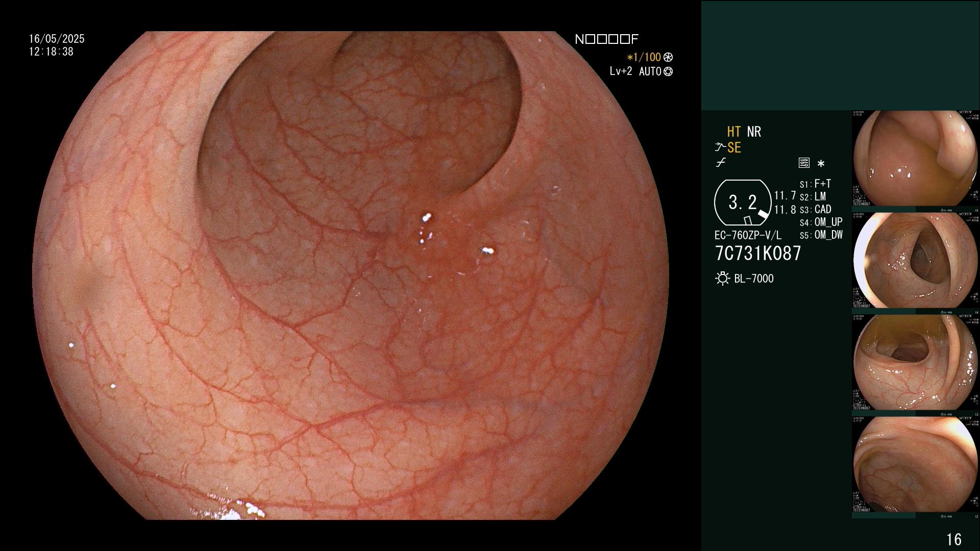Click the brightness level Lv+2
Image resolution: width=980 pixels, height=551 pixels.
point(621,71)
